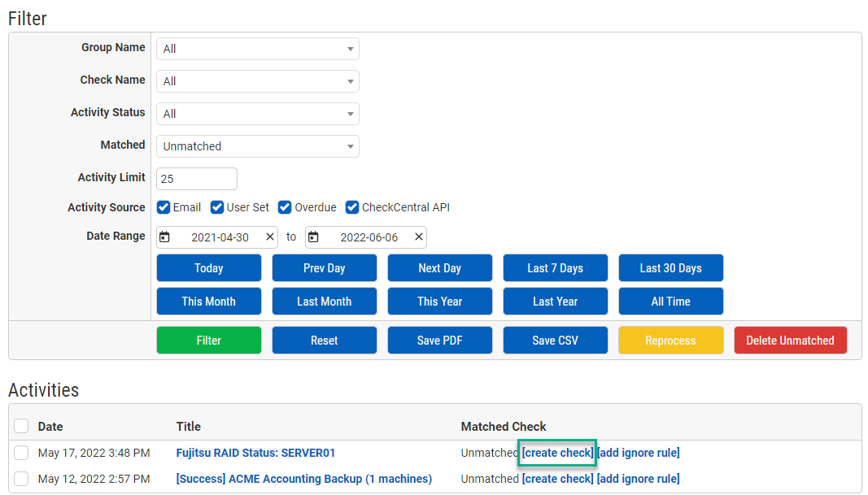This screenshot has width=868, height=495.
Task: Open the Check Name dropdown
Action: pyautogui.click(x=257, y=81)
